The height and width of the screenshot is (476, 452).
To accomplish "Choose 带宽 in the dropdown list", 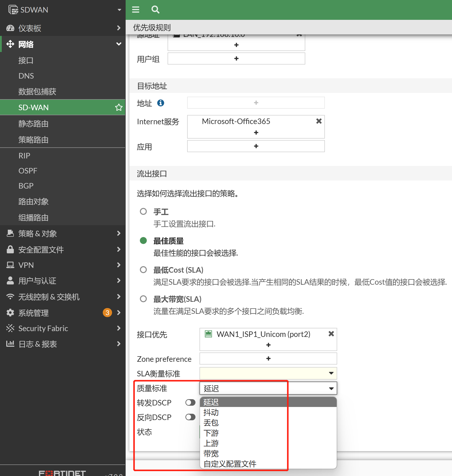I will [268, 453].
